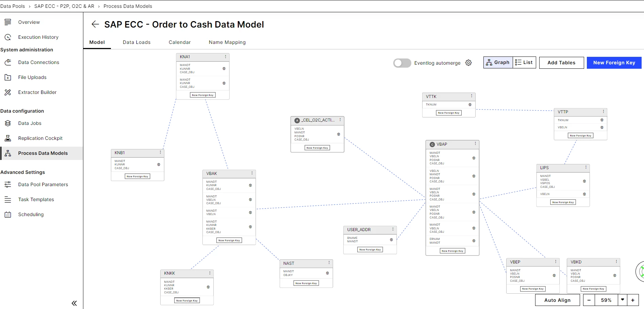Click the VBKD key connector icon
This screenshot has height=309, width=644.
point(614,275)
